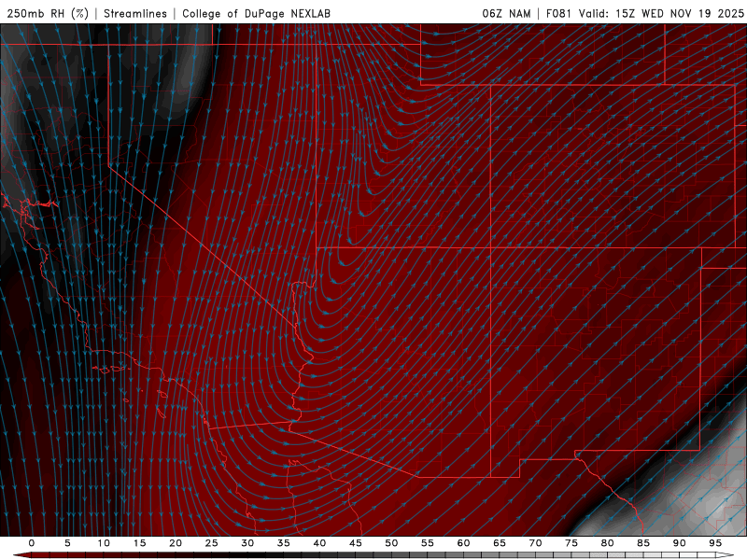Screen dimensions: 747x560
Task: Click the white right arrow end of the colorbar
Action: (x=725, y=555)
